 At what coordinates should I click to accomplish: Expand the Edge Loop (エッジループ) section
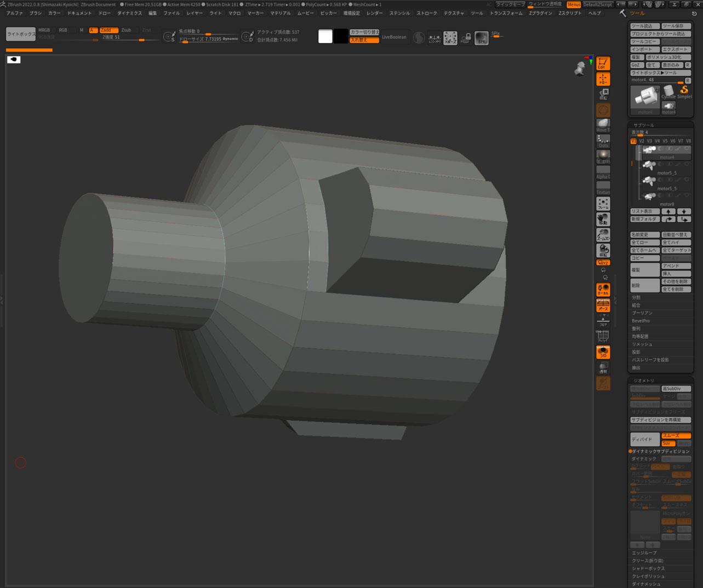click(x=661, y=553)
